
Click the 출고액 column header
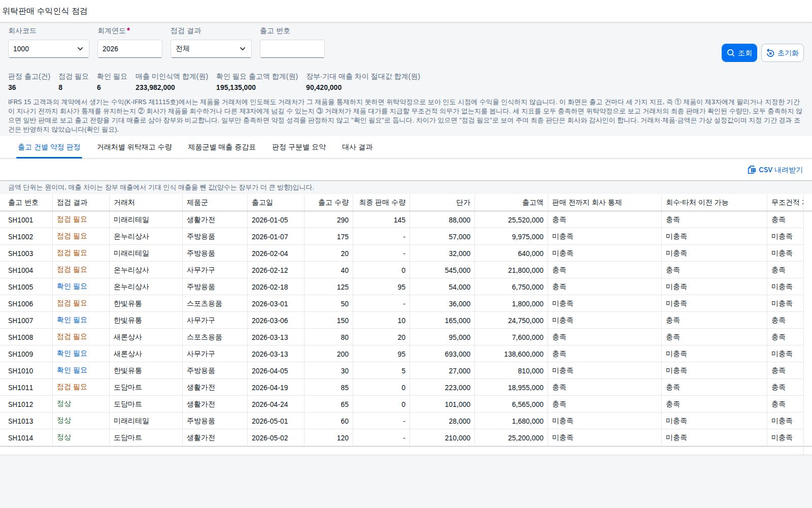click(x=512, y=203)
